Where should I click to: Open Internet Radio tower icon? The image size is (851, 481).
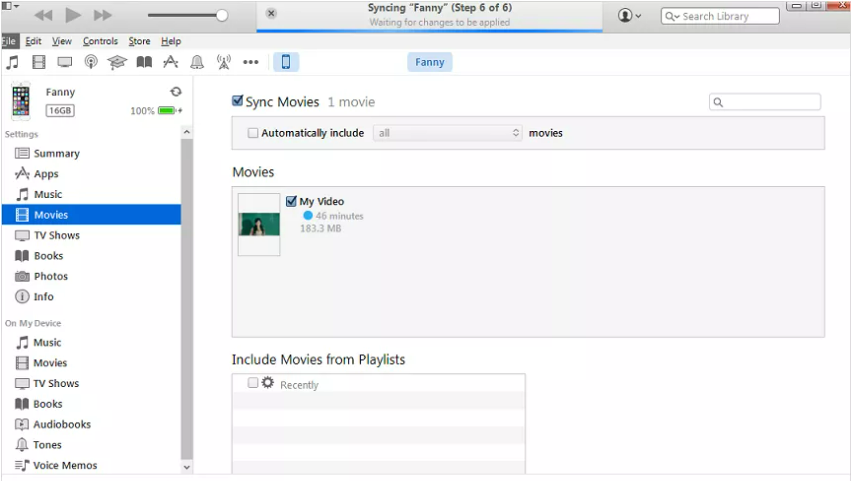(223, 62)
